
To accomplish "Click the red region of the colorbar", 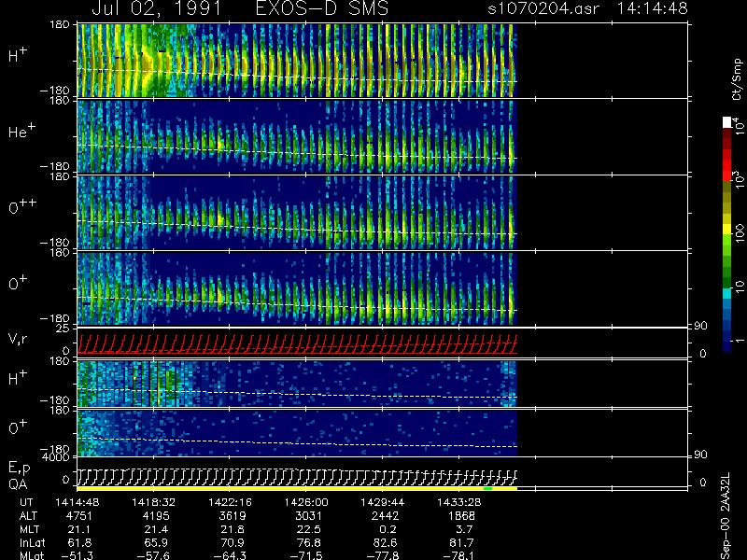I will point(727,163).
